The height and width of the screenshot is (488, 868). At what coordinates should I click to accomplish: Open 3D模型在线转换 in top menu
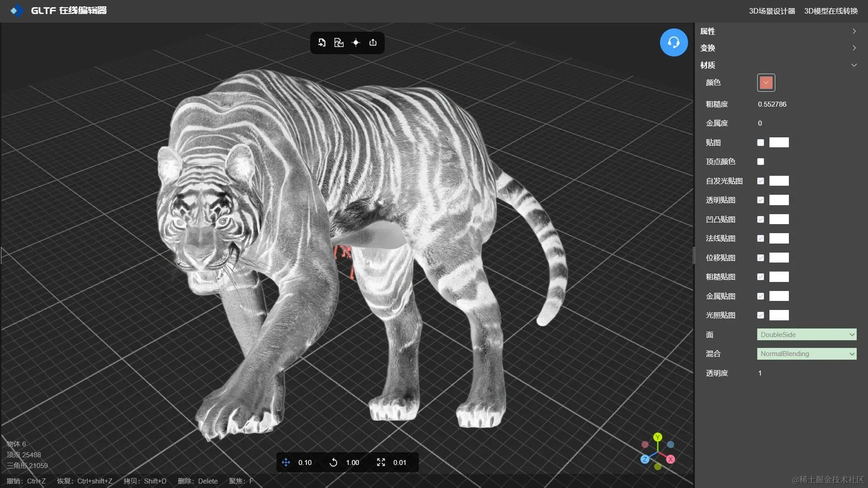click(x=831, y=11)
